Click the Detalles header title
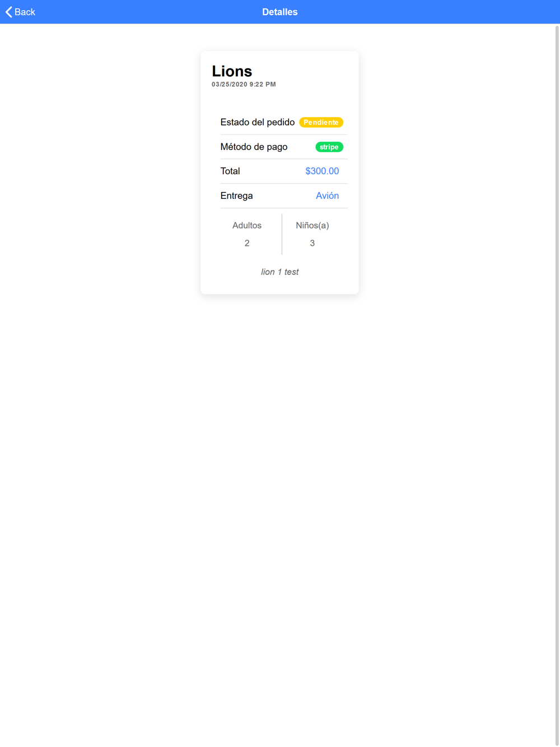 [x=280, y=12]
